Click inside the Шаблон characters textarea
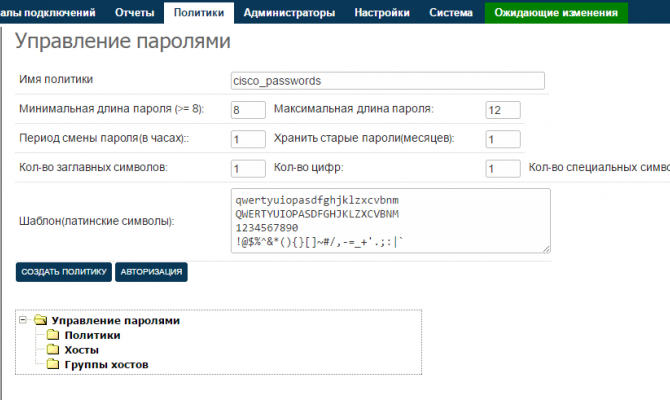 click(390, 220)
